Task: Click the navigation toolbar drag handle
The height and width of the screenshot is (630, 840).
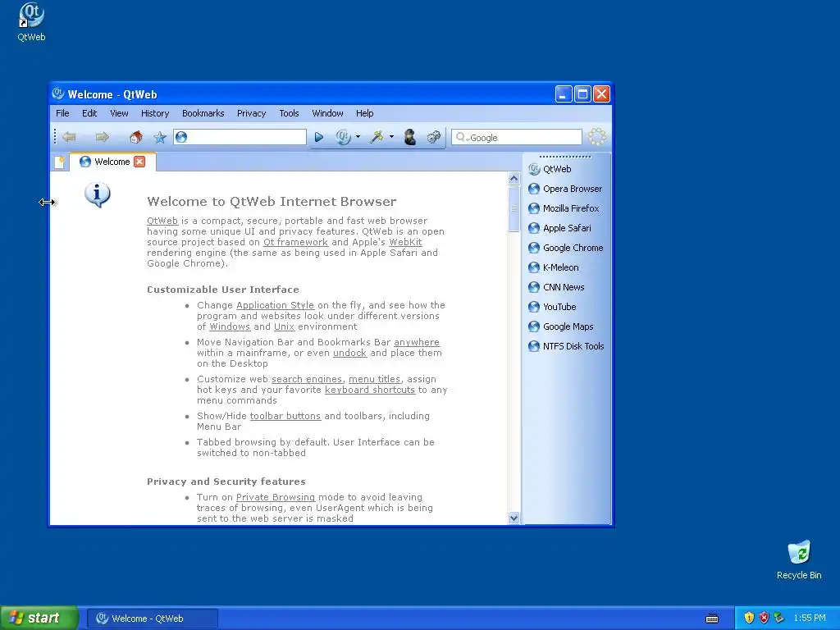Action: click(x=55, y=137)
